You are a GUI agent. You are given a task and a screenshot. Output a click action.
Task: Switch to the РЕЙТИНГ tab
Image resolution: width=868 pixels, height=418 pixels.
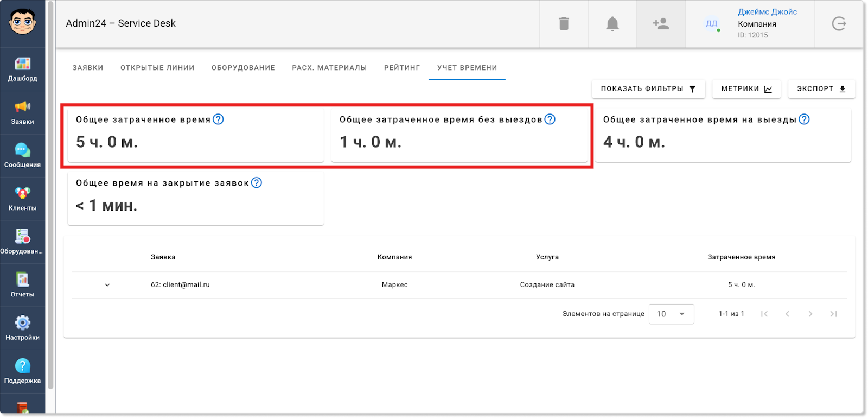coord(402,68)
